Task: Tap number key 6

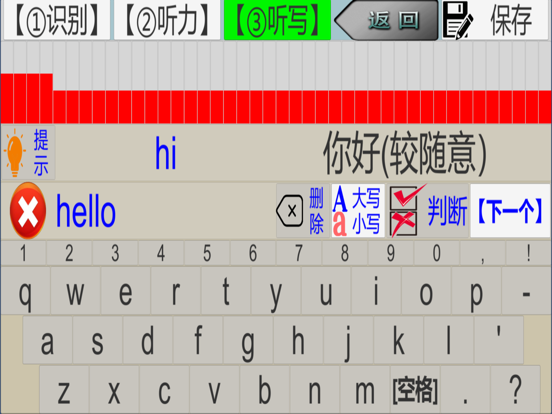Action: (253, 253)
